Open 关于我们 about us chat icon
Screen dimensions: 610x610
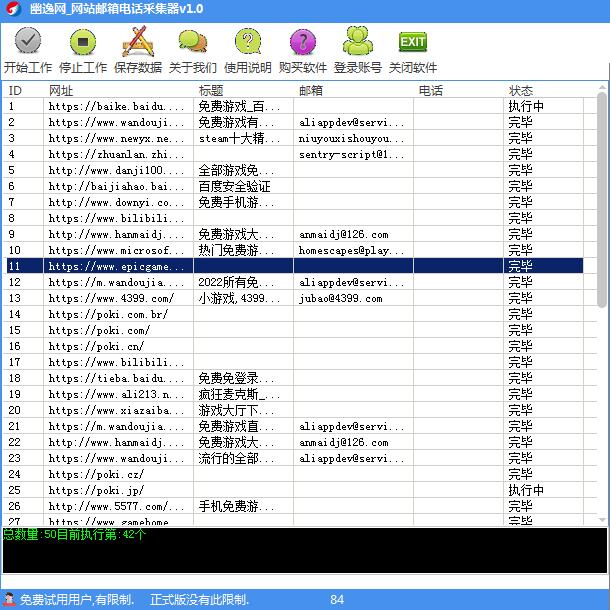pyautogui.click(x=192, y=42)
